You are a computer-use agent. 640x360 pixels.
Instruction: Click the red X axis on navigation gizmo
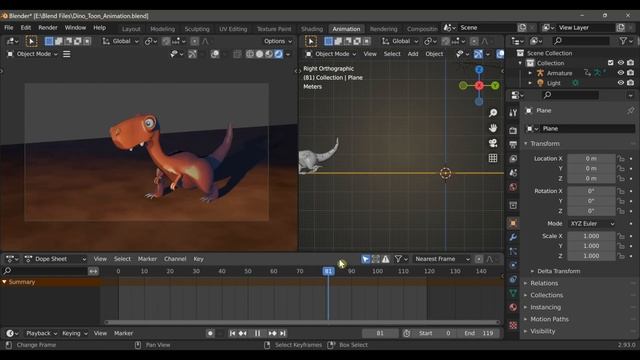point(479,85)
